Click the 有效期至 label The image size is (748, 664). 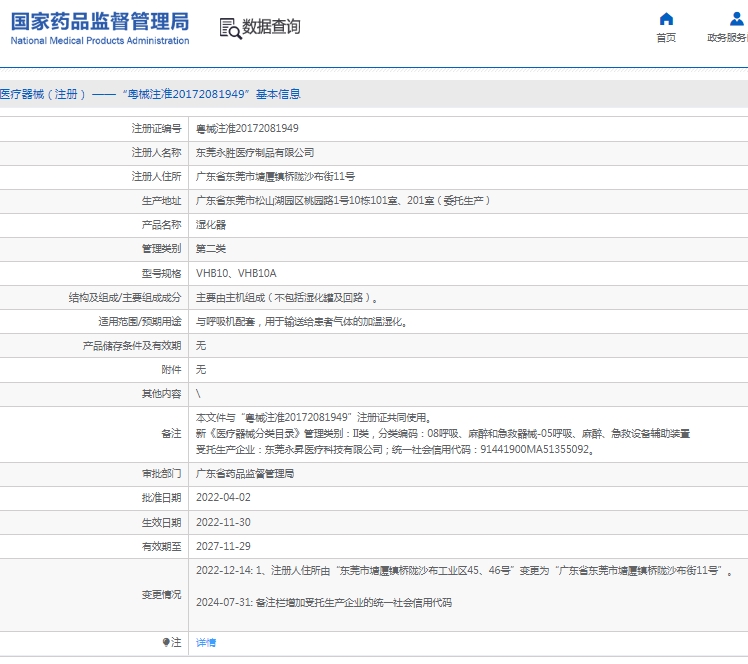pyautogui.click(x=161, y=546)
